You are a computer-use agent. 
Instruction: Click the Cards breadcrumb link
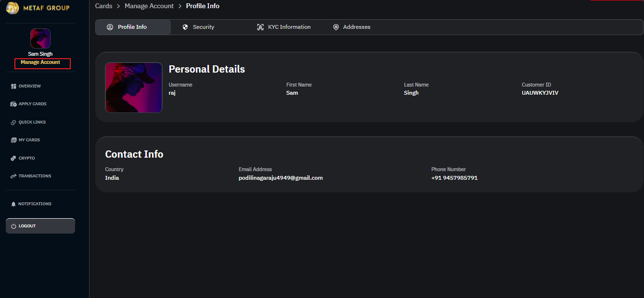(x=103, y=6)
